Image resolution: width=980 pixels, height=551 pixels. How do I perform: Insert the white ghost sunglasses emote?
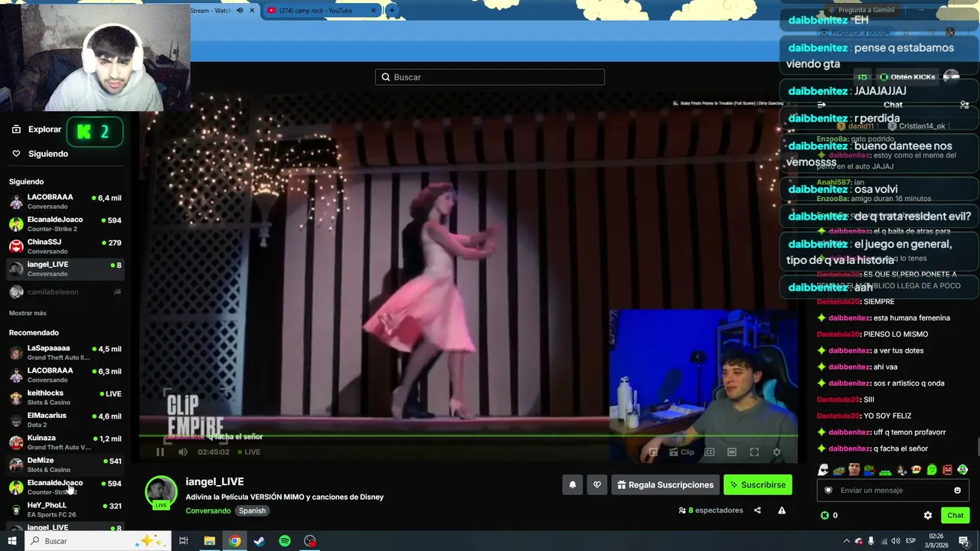(x=823, y=470)
